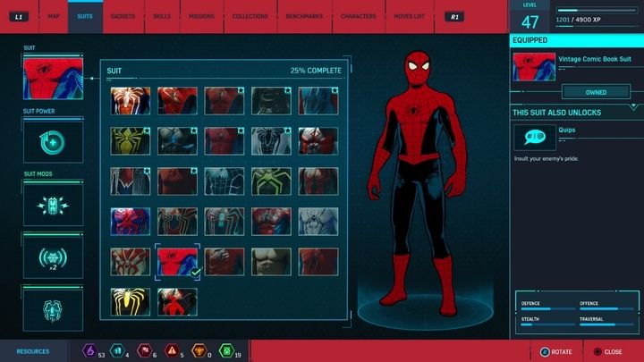
Task: Select the white suit in fourth row
Action: pyautogui.click(x=318, y=222)
